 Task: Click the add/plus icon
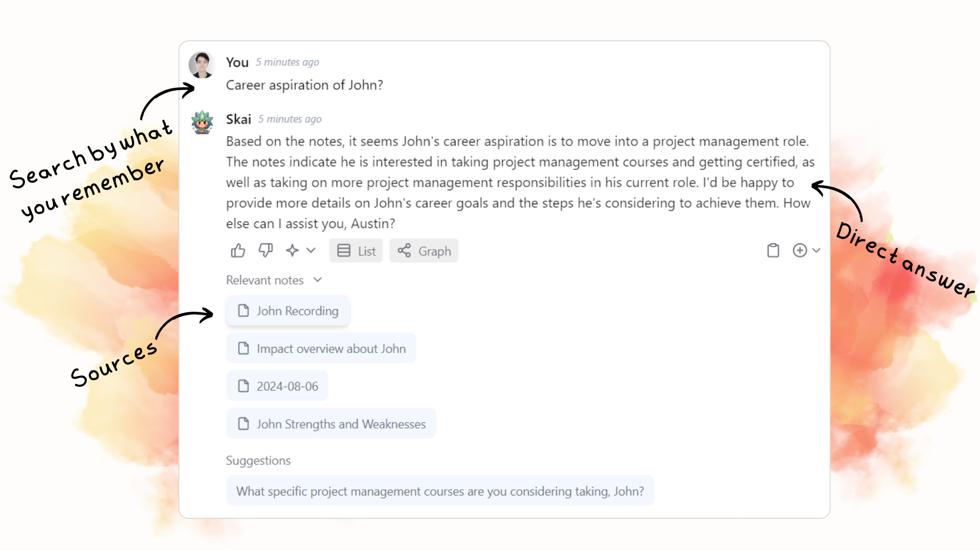(x=800, y=251)
